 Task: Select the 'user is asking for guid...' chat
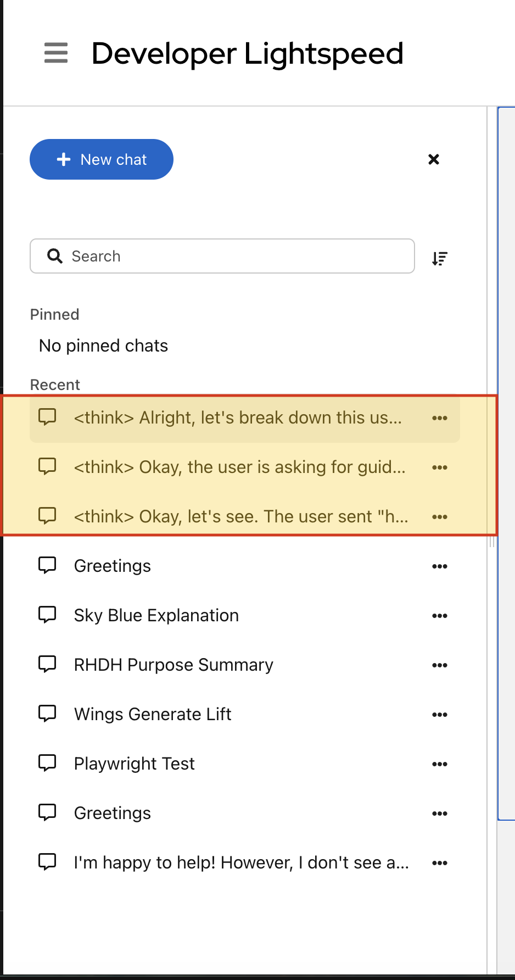[x=239, y=467]
